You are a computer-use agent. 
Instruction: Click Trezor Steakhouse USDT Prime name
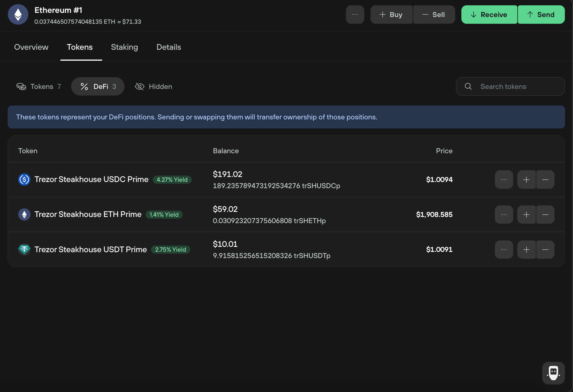tap(91, 249)
